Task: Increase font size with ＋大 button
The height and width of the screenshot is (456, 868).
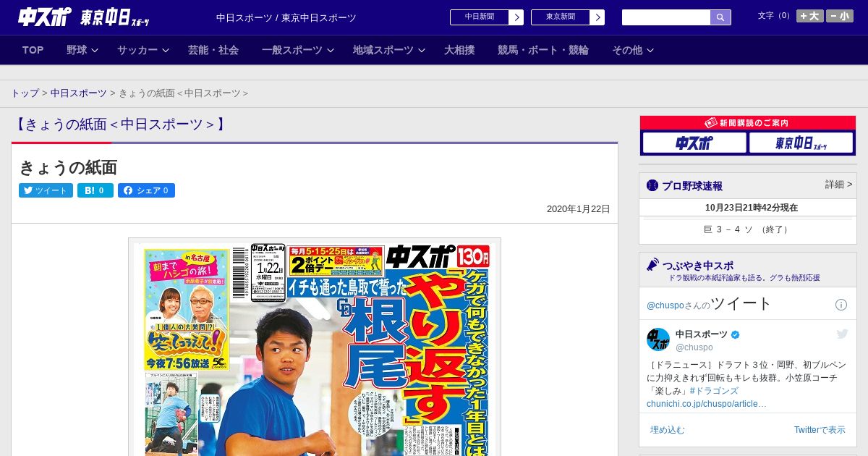Action: 809,16
